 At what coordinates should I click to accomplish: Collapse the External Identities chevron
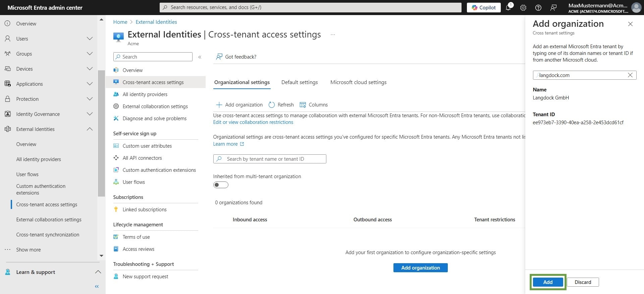90,129
